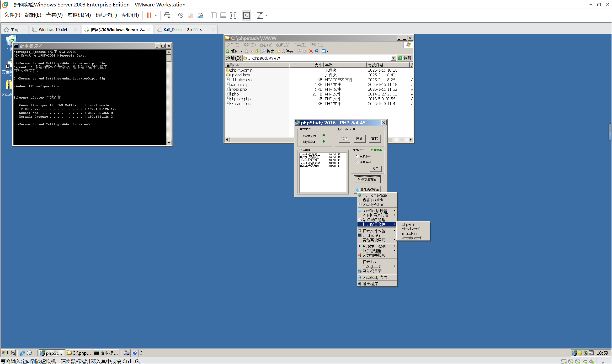Open the VMware console view icon
The height and width of the screenshot is (364, 612).
pos(247,16)
